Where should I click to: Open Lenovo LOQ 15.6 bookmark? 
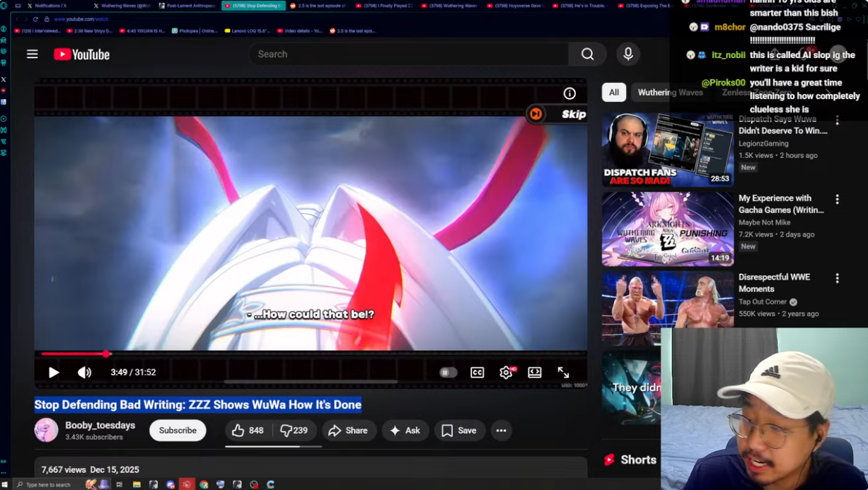pos(248,31)
